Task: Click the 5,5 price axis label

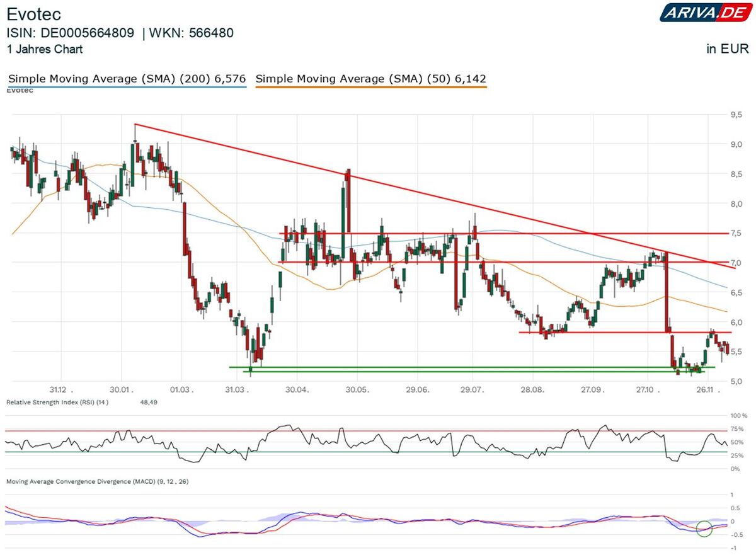Action: coord(735,352)
